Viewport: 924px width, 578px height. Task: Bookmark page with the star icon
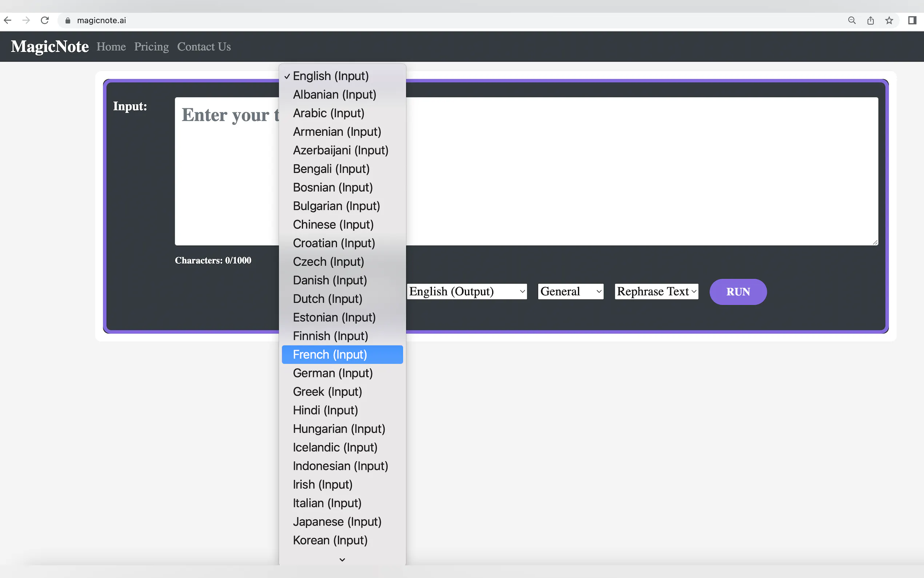pos(889,20)
